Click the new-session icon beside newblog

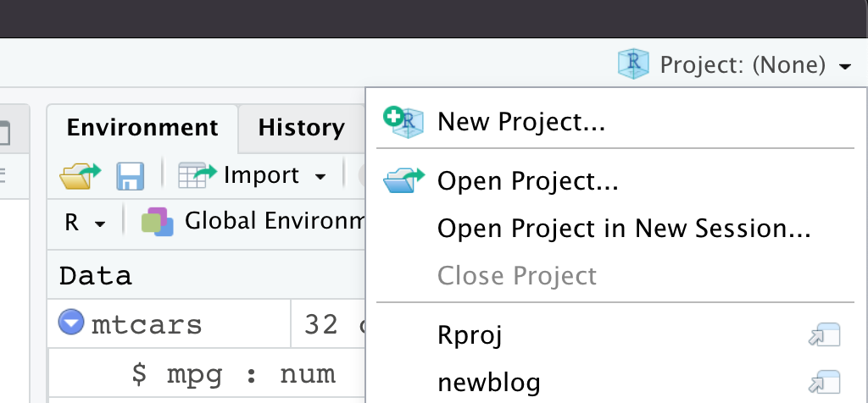[x=825, y=383]
